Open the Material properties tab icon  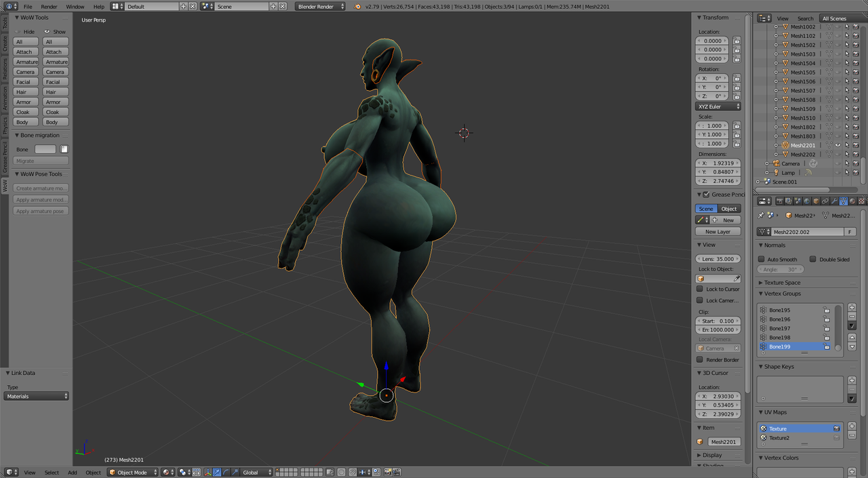tap(852, 201)
